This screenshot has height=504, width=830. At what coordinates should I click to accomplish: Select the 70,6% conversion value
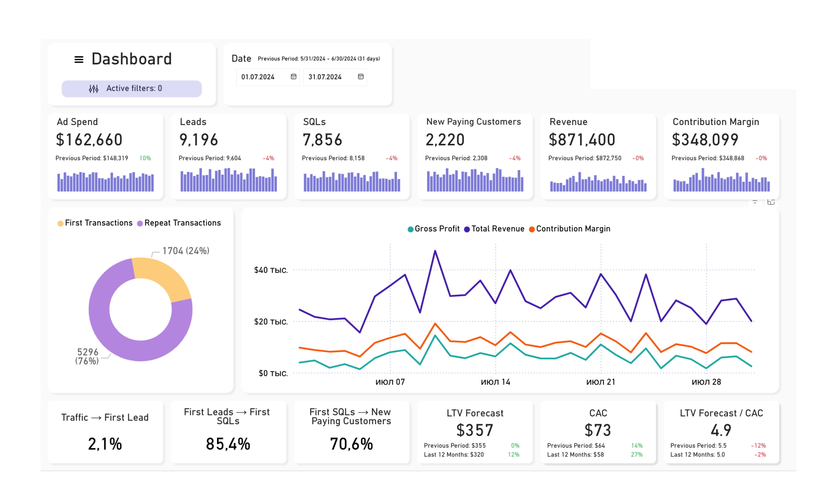coord(352,444)
